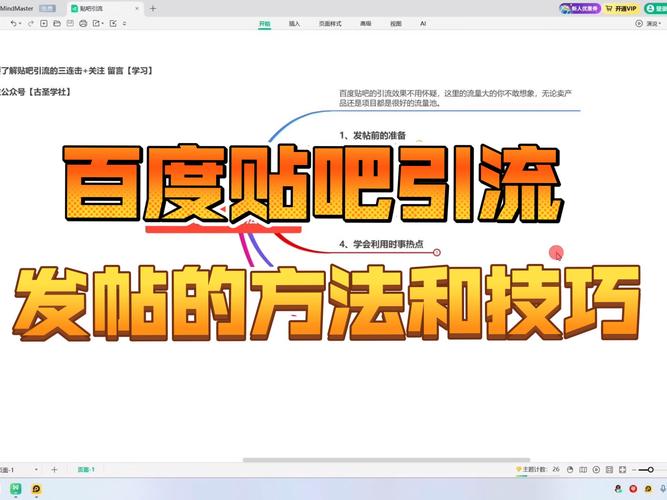Click the New file icon in toolbar
This screenshot has width=667, height=500.
pyautogui.click(x=44, y=22)
